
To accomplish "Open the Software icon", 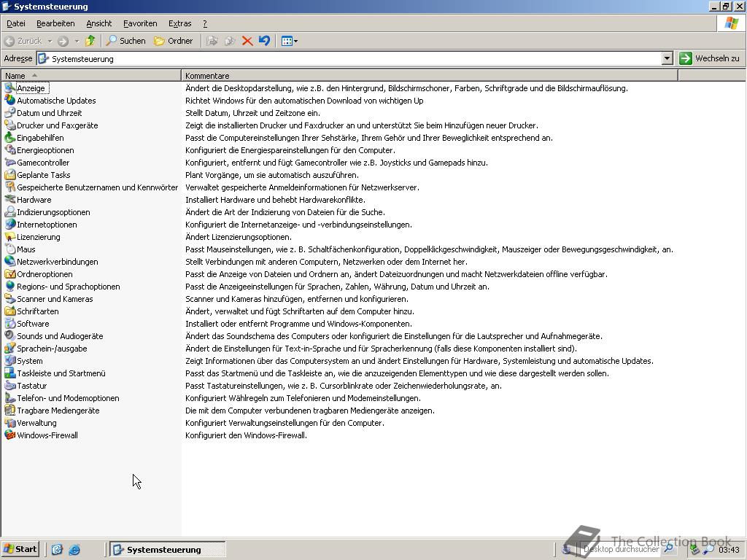I will [10, 323].
